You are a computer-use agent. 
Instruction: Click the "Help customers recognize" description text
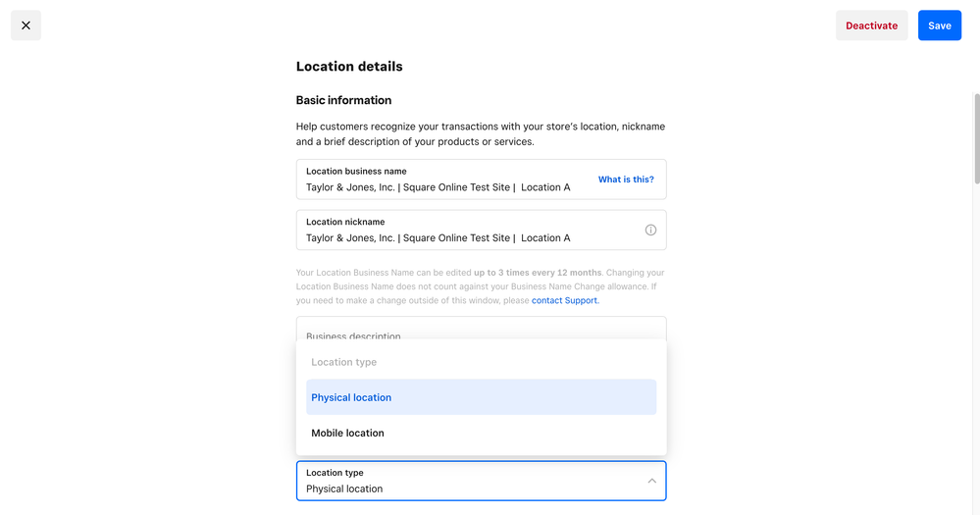tap(481, 133)
